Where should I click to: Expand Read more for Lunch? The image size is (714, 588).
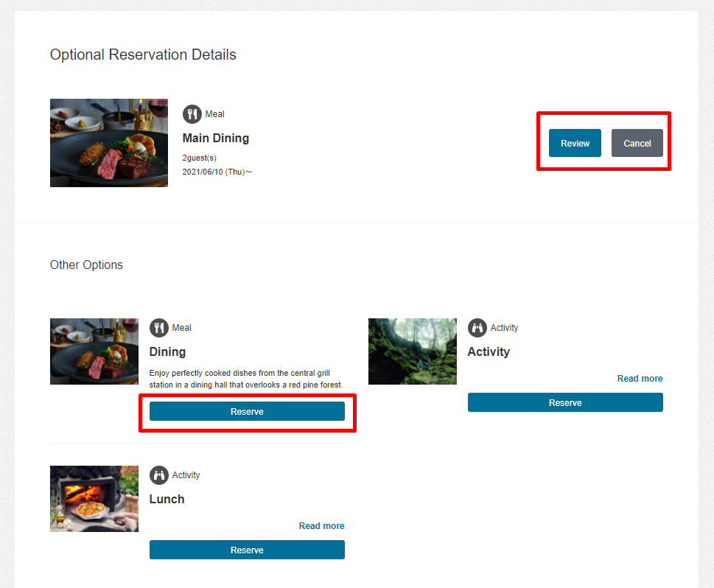[321, 526]
